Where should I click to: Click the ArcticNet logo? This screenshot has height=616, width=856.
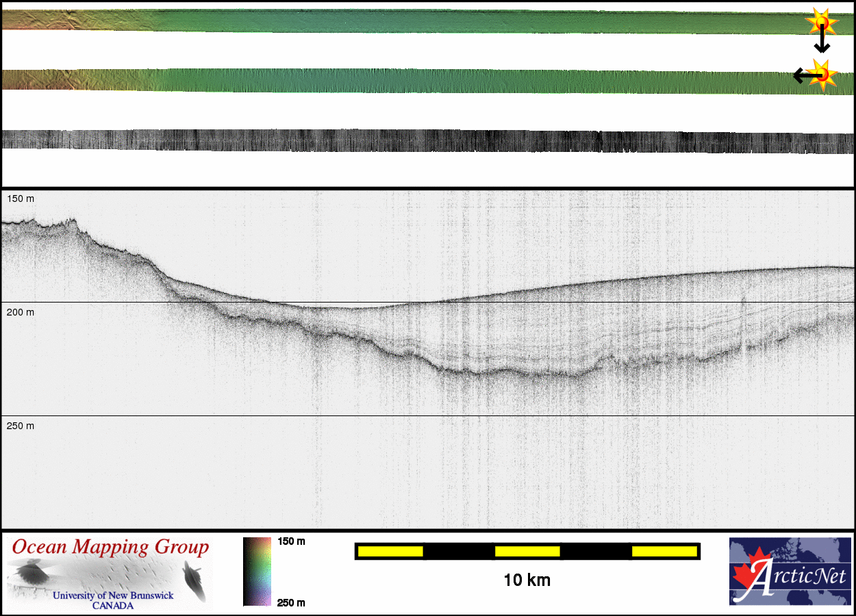tap(791, 572)
